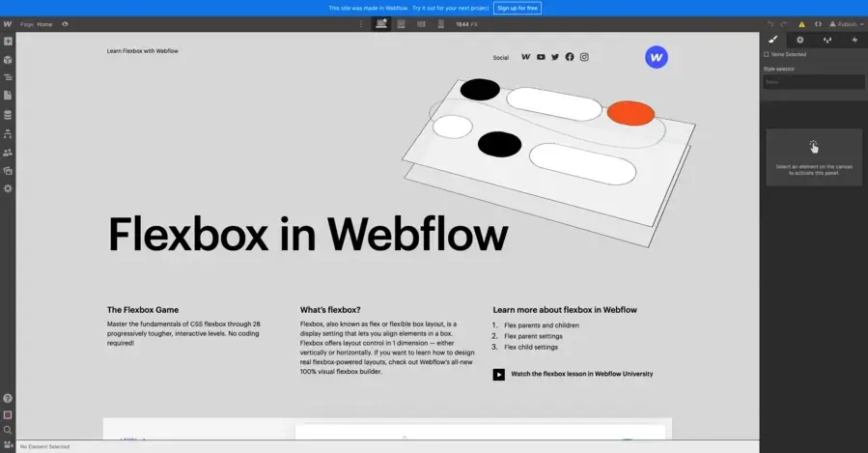The width and height of the screenshot is (868, 453).
Task: Select The Flexbox Game heading
Action: tap(143, 310)
